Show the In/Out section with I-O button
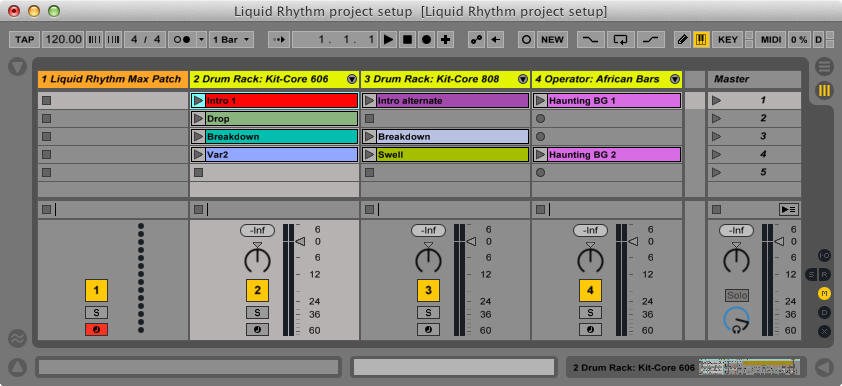842x386 pixels. [824, 256]
